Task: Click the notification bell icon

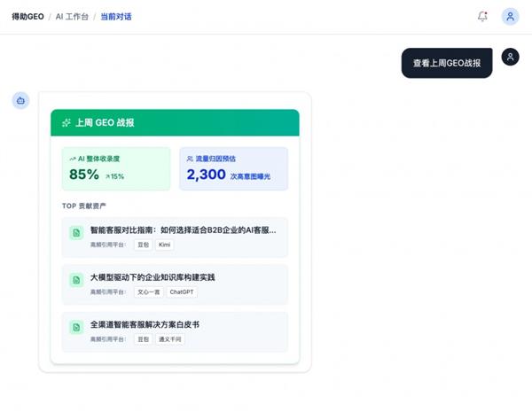Action: [482, 16]
